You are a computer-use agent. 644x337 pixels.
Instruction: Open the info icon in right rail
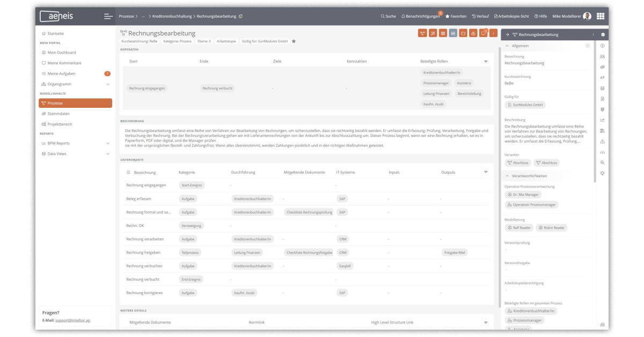point(602,46)
